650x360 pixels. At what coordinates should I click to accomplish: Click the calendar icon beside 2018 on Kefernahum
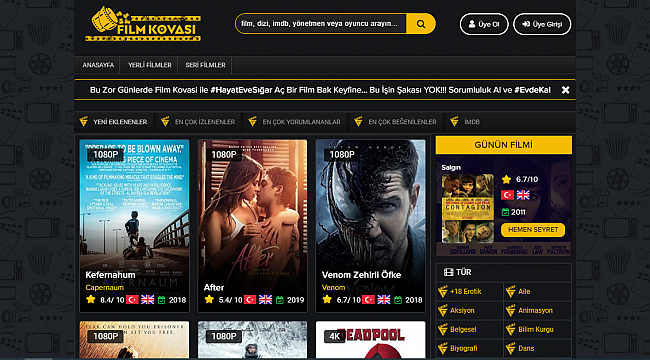162,299
